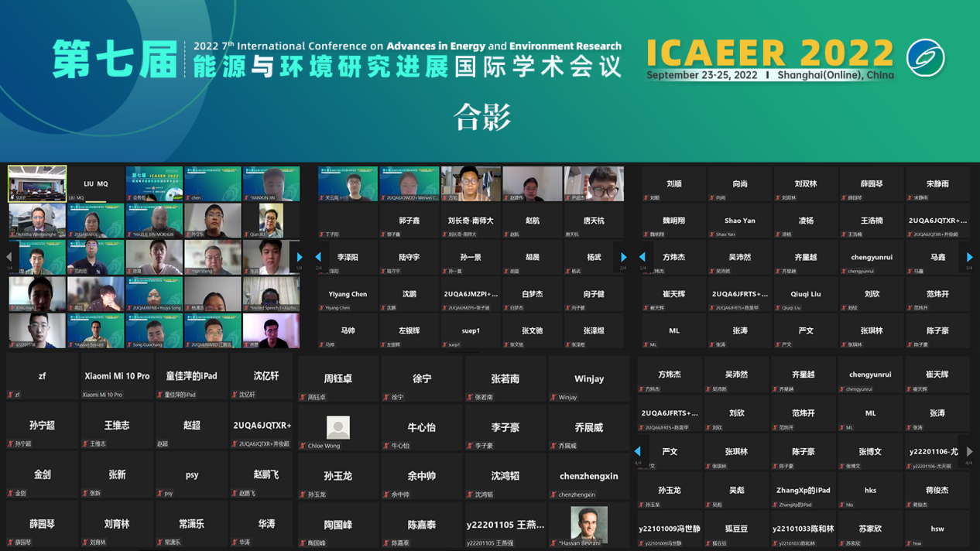Viewport: 980px width, 551px height.
Task: Advance to next page from 3/4 gallery
Action: click(x=969, y=257)
